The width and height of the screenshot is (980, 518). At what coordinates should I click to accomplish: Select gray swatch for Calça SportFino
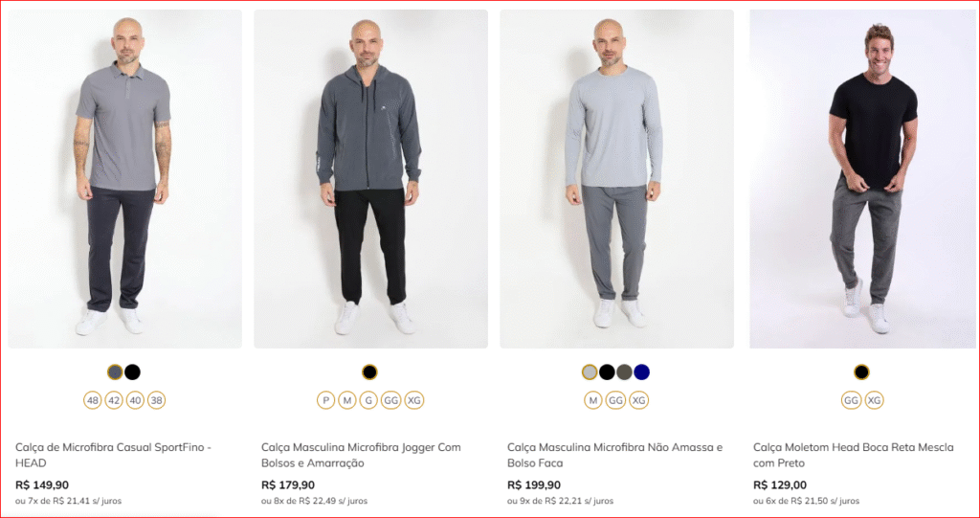[115, 372]
